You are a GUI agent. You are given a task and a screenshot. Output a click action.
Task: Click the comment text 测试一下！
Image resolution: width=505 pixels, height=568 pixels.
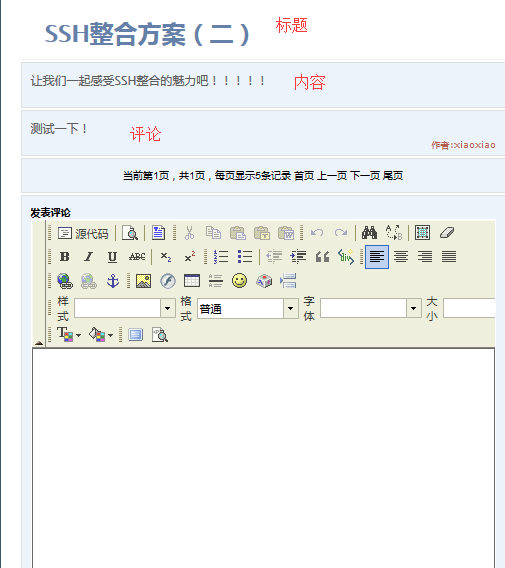(x=58, y=129)
